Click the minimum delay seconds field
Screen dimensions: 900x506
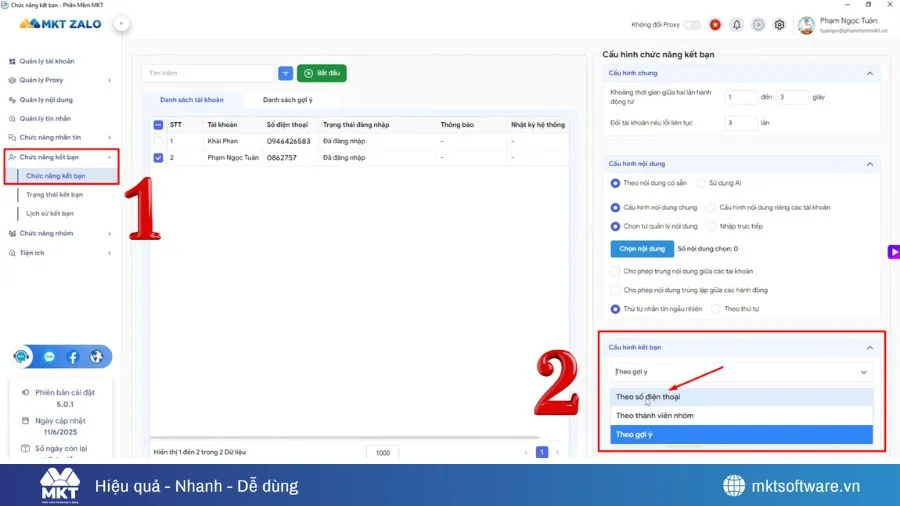tap(740, 98)
